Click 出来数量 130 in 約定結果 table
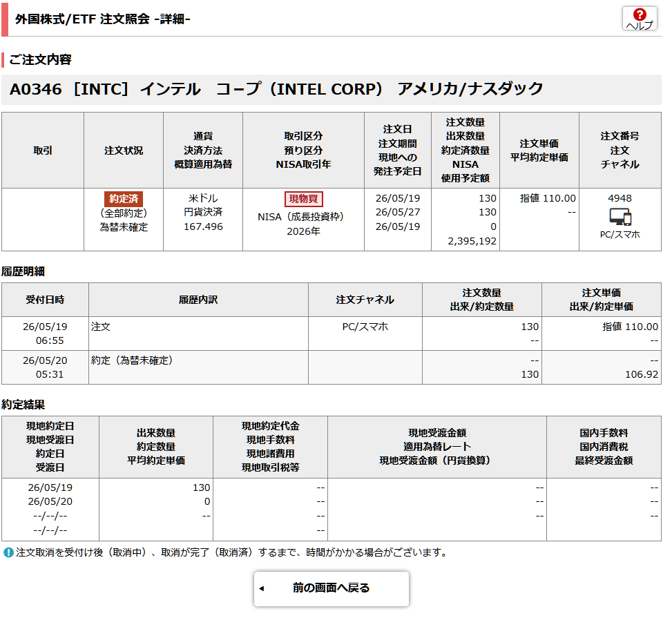 coord(202,487)
